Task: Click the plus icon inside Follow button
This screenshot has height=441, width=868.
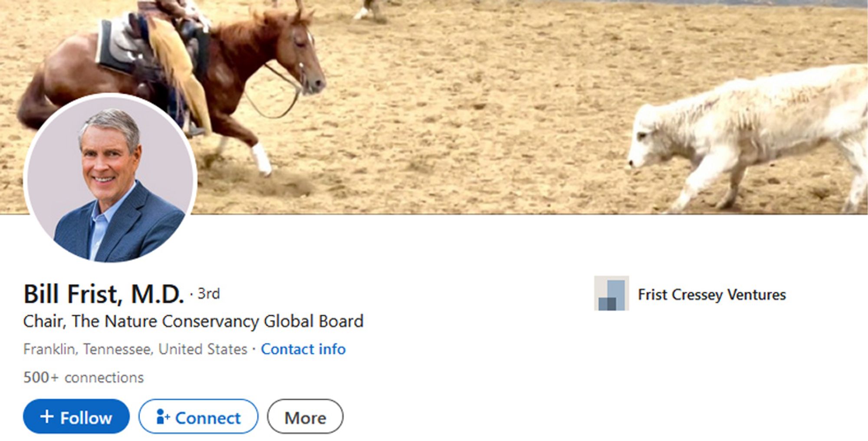Action: pyautogui.click(x=46, y=417)
